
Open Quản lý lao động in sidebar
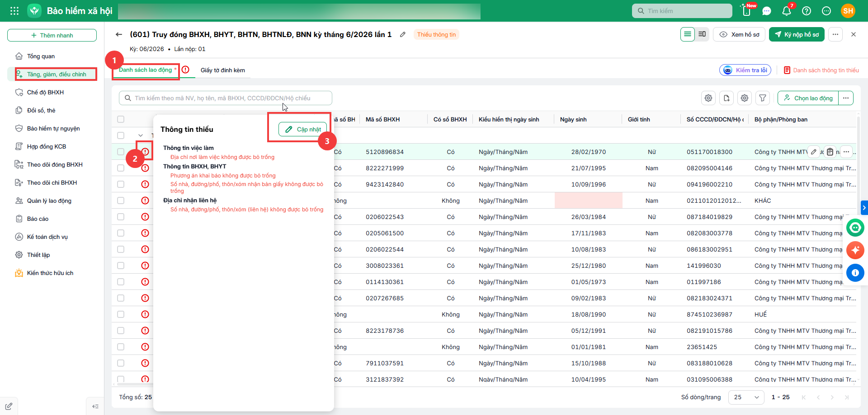52,201
